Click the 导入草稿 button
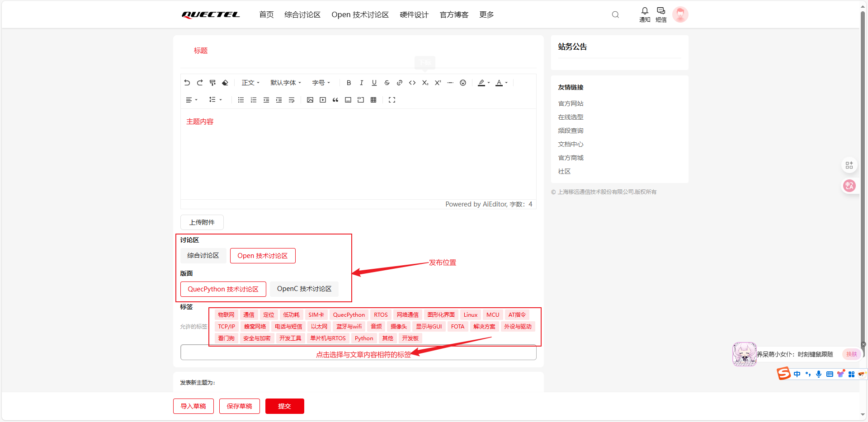Viewport: 868px width, 422px height. pos(193,406)
